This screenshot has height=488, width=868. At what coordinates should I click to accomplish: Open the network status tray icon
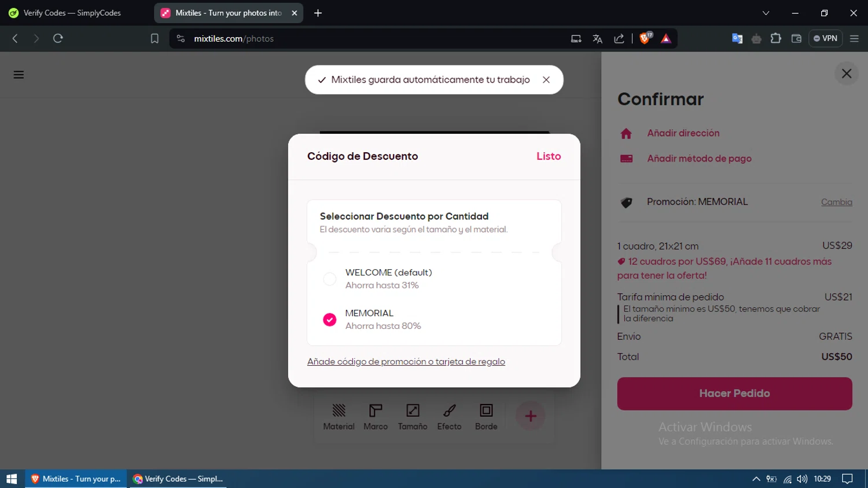[788, 479]
